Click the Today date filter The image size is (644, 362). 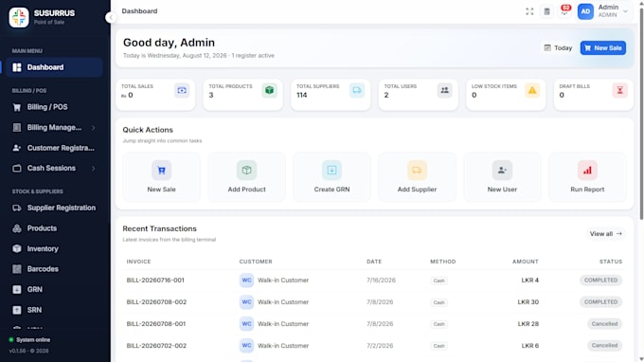[558, 48]
